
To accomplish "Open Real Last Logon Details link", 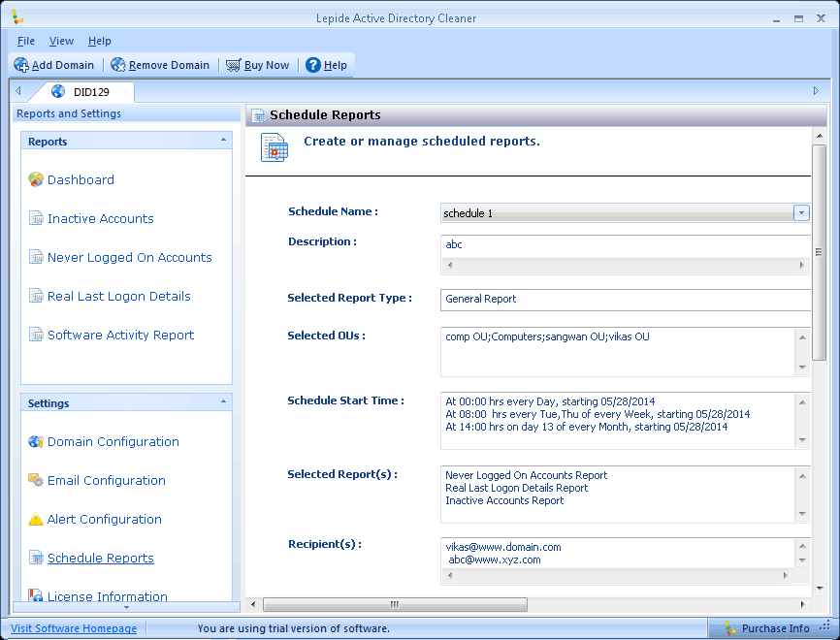I will point(119,296).
